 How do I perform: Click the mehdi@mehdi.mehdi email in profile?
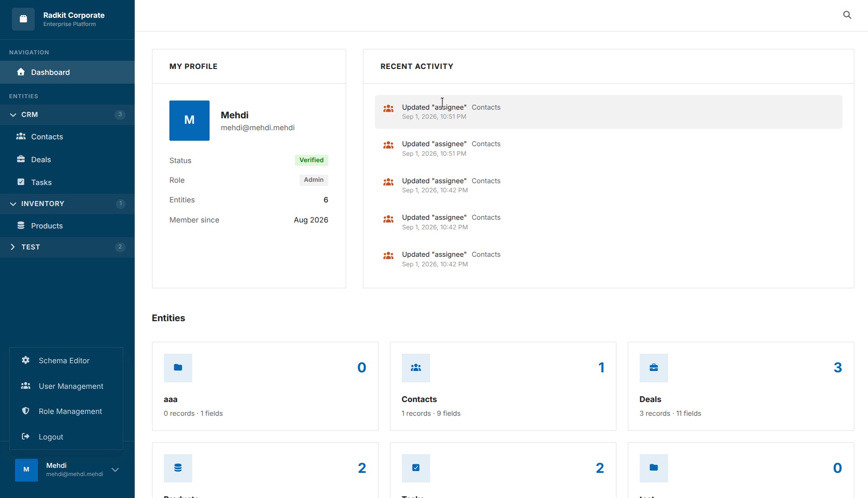258,128
